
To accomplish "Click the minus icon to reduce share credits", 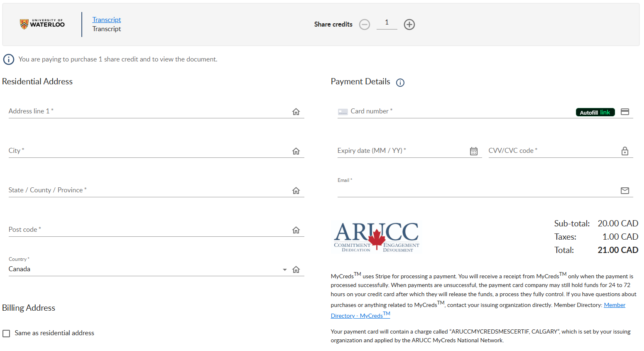I will (365, 25).
